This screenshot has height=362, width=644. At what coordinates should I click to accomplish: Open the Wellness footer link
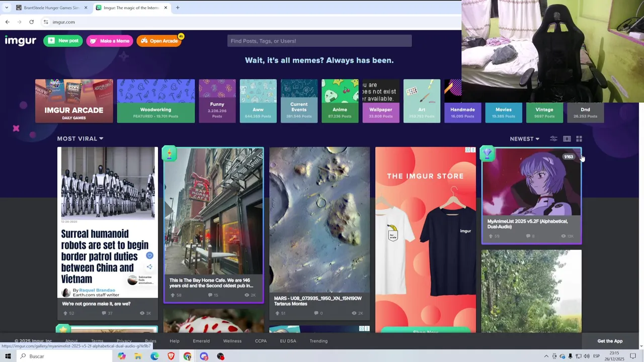[232, 341]
